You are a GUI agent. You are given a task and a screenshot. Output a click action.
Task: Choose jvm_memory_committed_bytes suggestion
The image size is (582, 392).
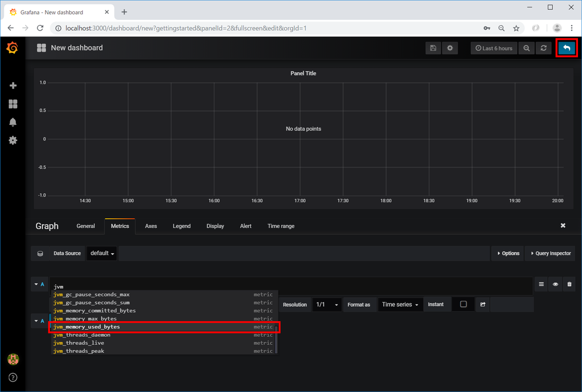(164, 311)
